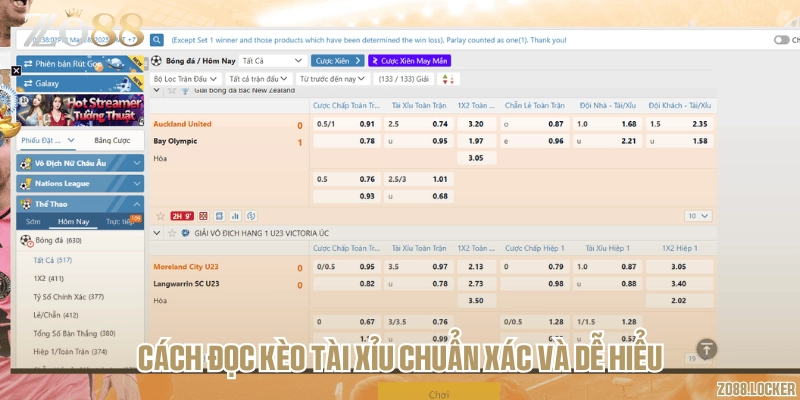This screenshot has width=800, height=400.
Task: Switch to the Hôm Nay tab
Action: [x=73, y=221]
